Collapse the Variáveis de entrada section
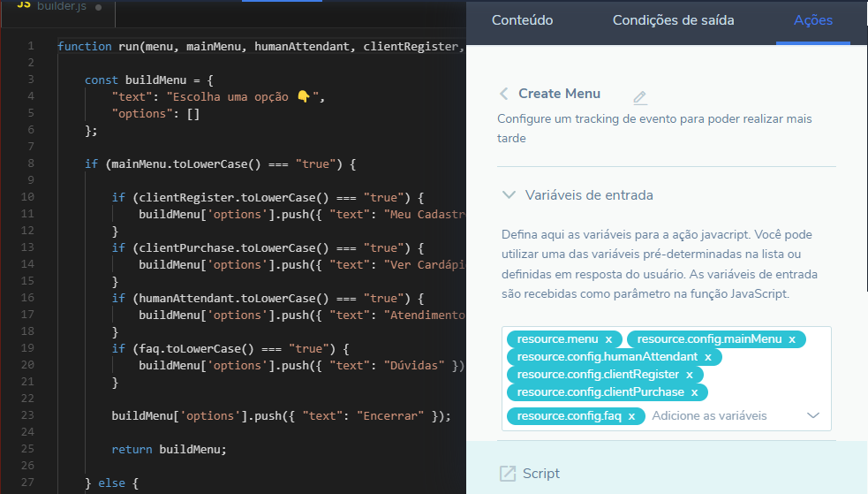Screen dimensions: 868x494 (509, 195)
